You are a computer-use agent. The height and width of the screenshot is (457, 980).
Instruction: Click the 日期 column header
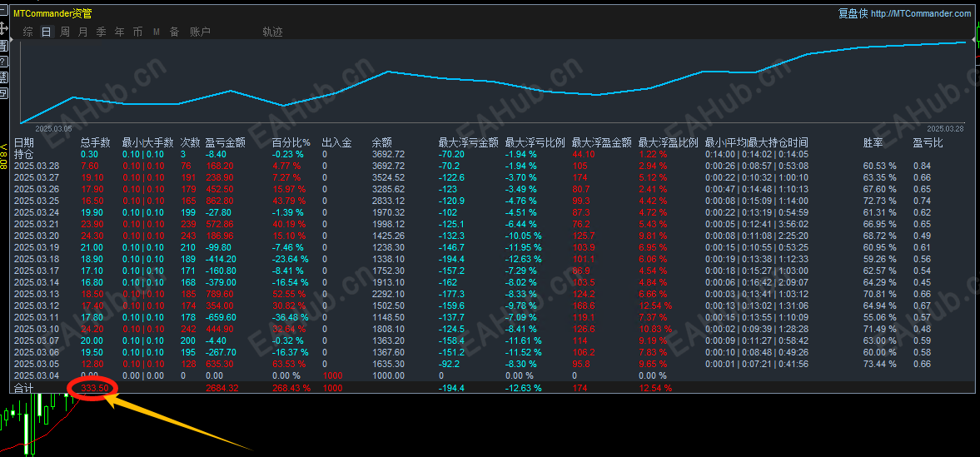tap(24, 143)
